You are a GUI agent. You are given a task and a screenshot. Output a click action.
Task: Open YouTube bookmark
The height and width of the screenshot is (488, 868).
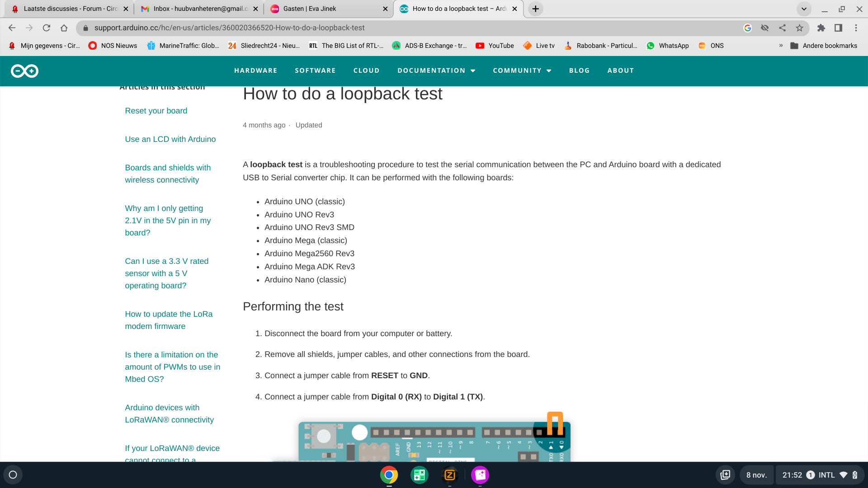[x=495, y=46]
